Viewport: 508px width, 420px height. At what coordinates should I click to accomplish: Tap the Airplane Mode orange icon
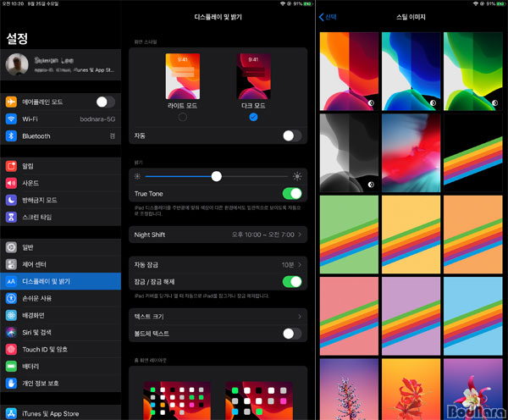[x=11, y=102]
